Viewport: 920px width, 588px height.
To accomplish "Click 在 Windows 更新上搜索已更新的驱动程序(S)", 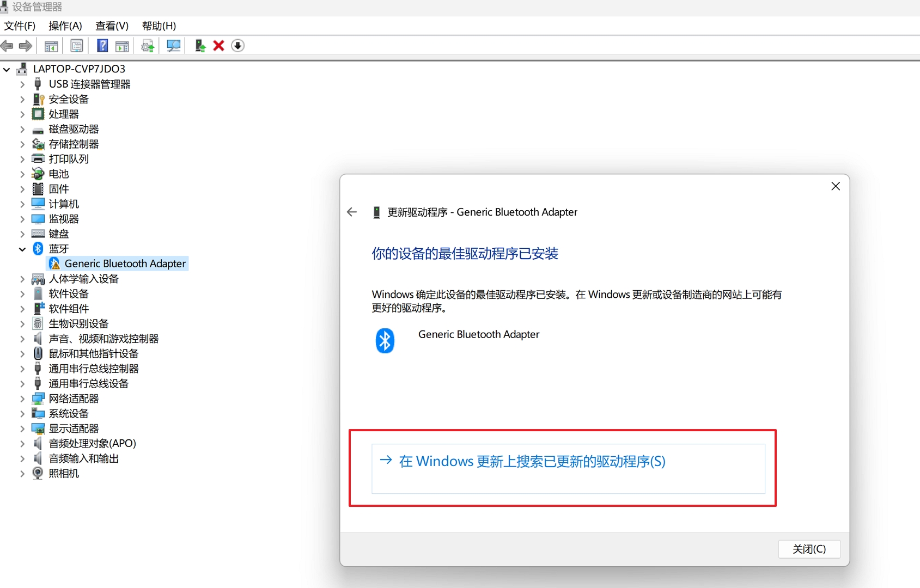I will point(568,469).
